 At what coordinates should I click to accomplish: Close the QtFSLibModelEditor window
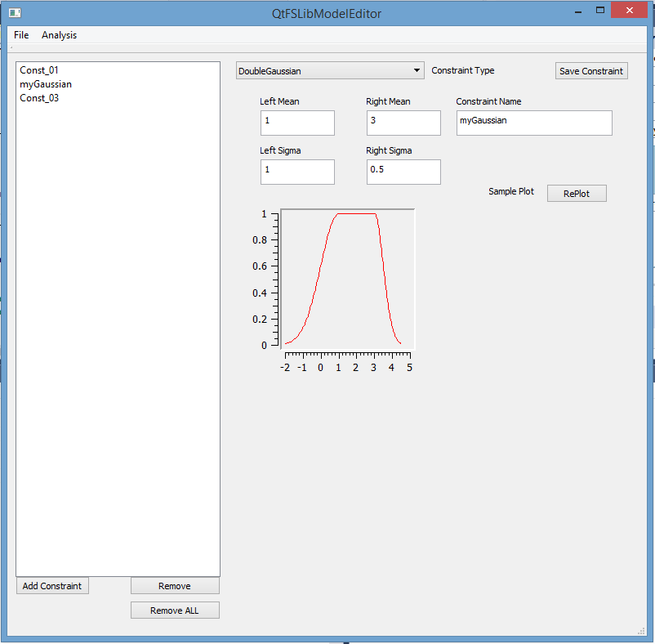point(629,11)
